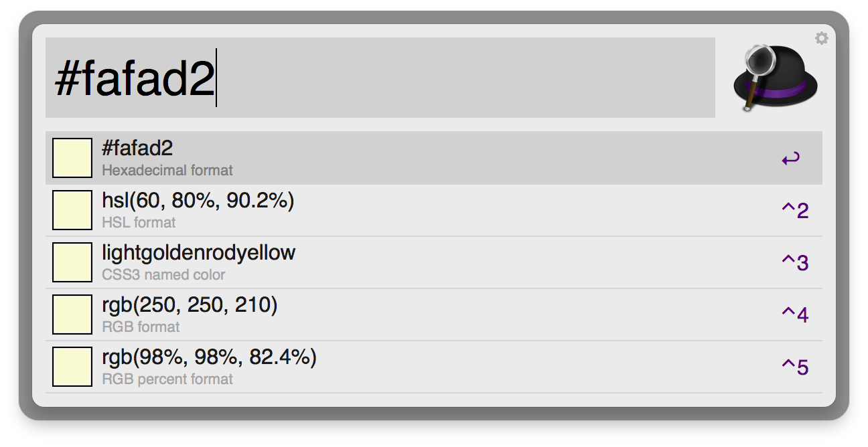Screen dimensions: 868x447
Task: Click the RGB format color swatch
Action: (x=72, y=315)
